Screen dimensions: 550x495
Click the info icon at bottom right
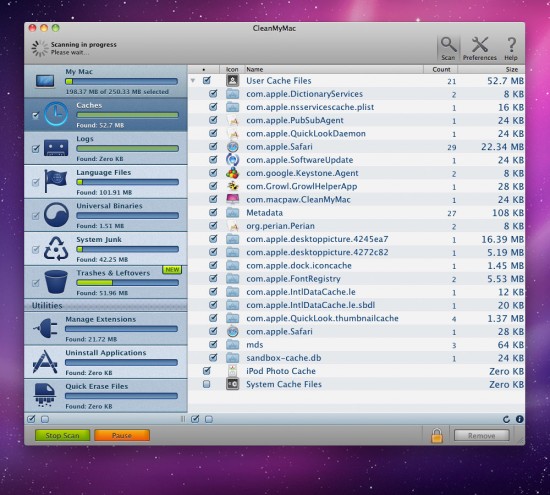tap(519, 419)
